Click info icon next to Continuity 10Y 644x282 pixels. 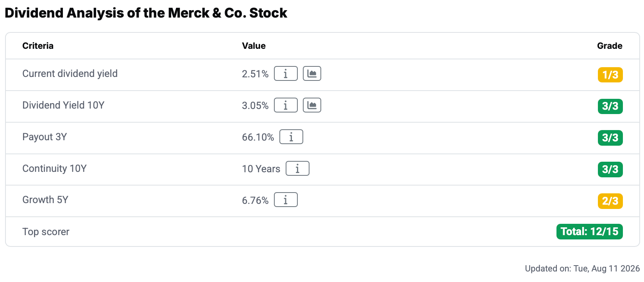point(297,168)
